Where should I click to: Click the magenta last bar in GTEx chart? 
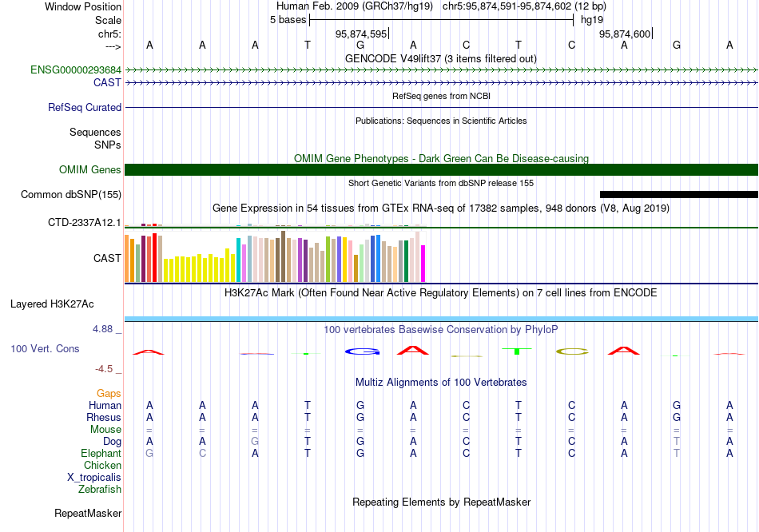pos(423,264)
